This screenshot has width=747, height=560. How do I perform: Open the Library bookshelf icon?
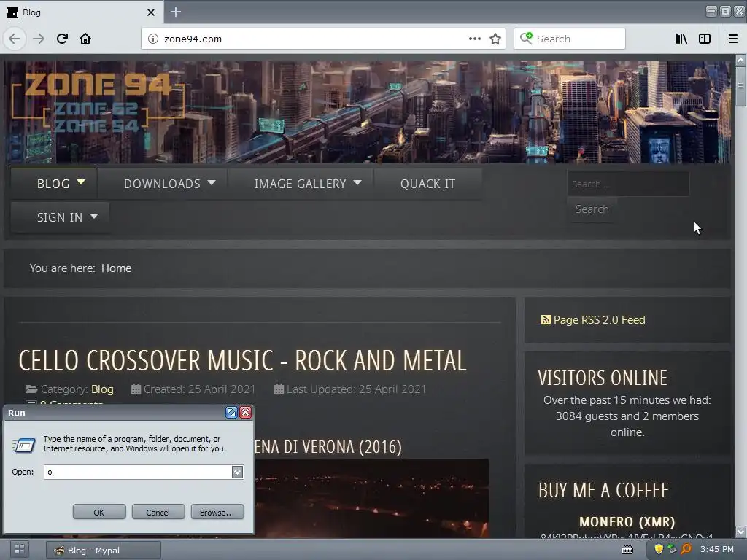pyautogui.click(x=681, y=39)
